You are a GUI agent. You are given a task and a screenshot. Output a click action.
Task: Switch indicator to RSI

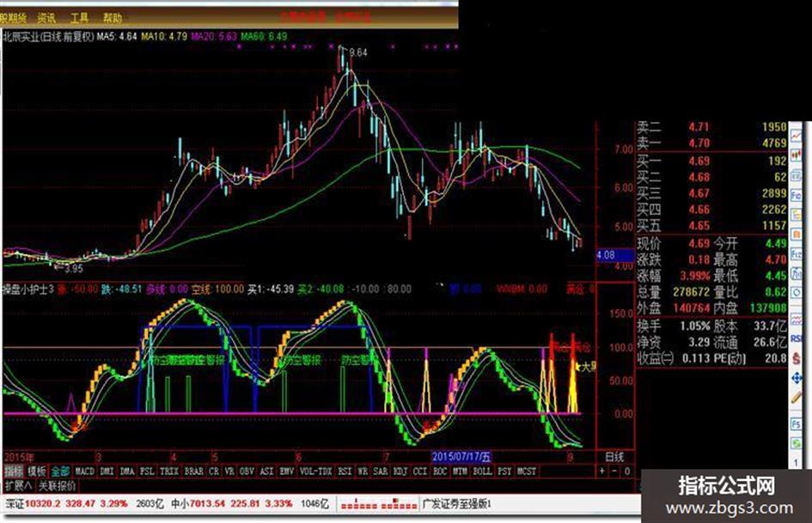[x=345, y=471]
